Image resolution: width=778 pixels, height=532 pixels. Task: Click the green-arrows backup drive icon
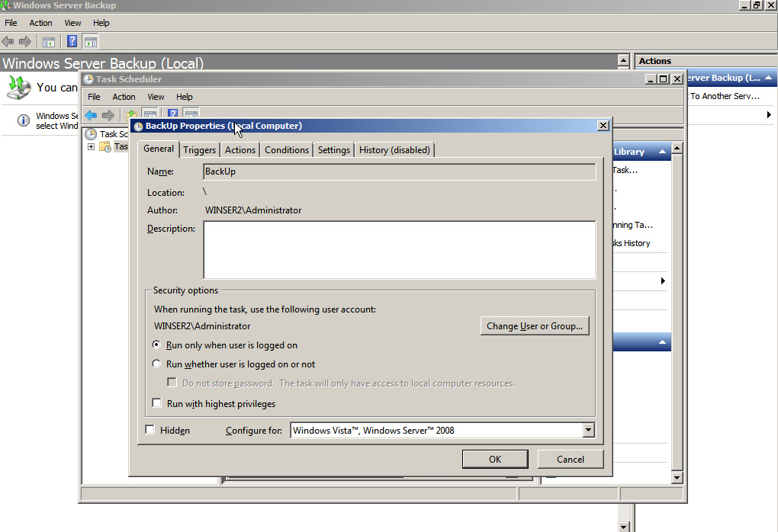tap(19, 87)
